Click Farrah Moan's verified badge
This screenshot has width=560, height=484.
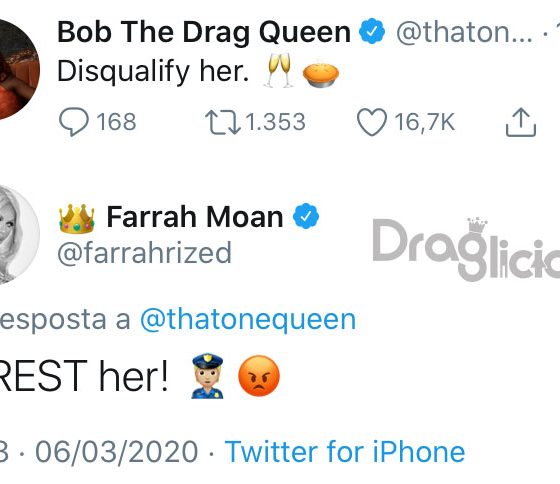point(306,216)
